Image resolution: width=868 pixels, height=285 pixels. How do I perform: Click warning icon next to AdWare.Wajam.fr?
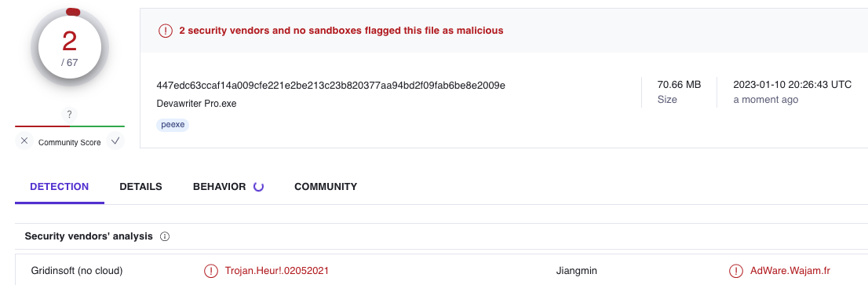tap(735, 271)
